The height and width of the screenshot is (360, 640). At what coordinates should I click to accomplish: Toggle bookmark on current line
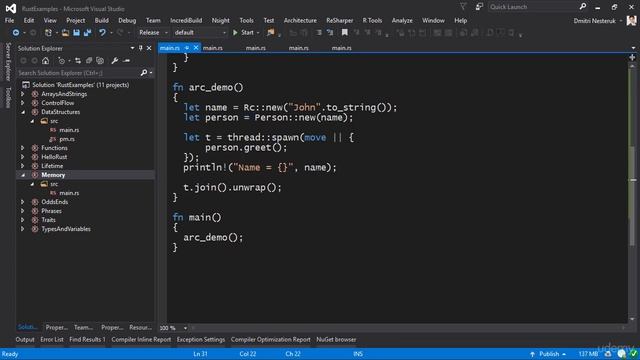345,33
